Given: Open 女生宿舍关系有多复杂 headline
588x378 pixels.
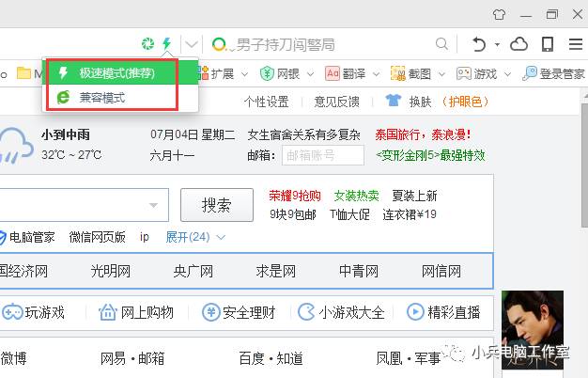Looking at the screenshot, I should click(x=303, y=134).
